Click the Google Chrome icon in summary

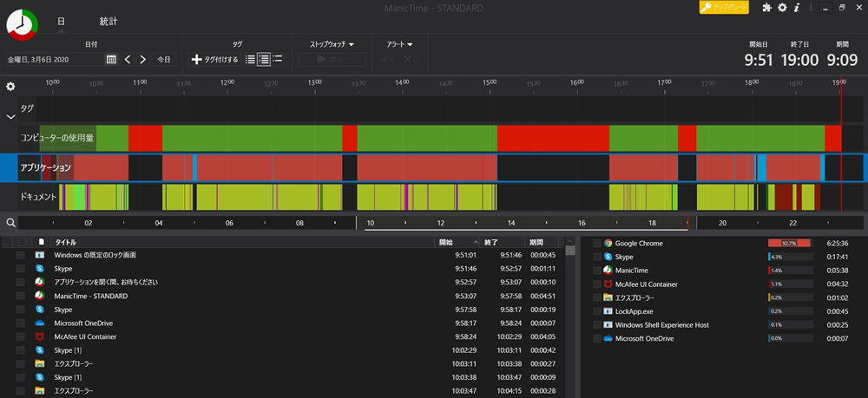(608, 243)
